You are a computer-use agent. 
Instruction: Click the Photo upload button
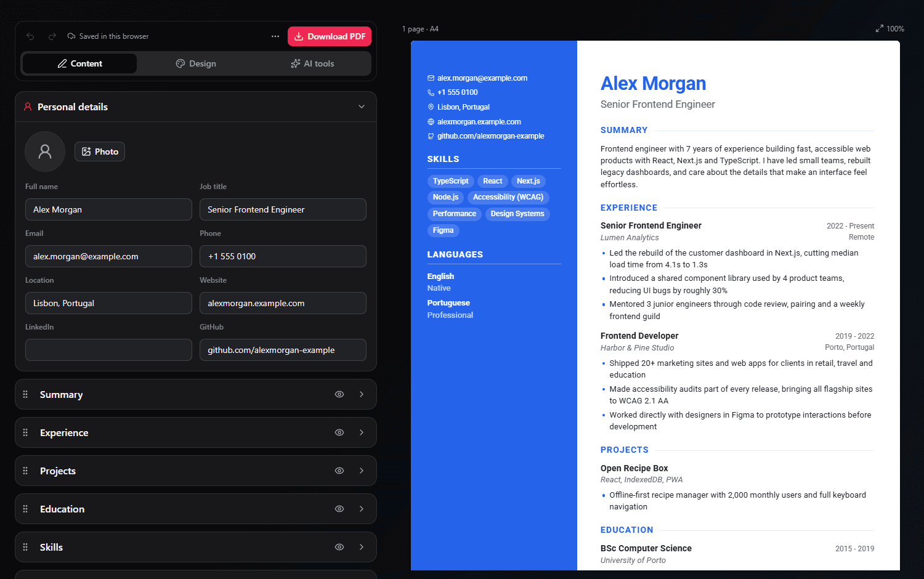pos(100,152)
